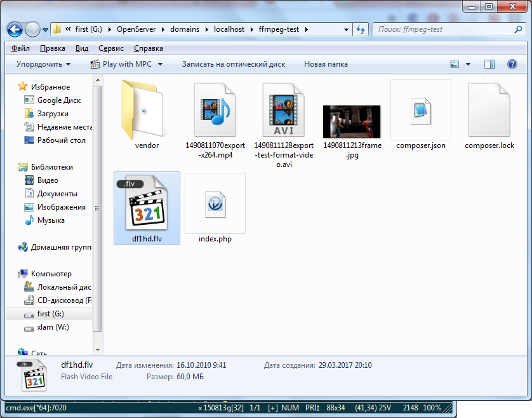Click Записать на оптический диск button
532x418 pixels.
[x=233, y=64]
